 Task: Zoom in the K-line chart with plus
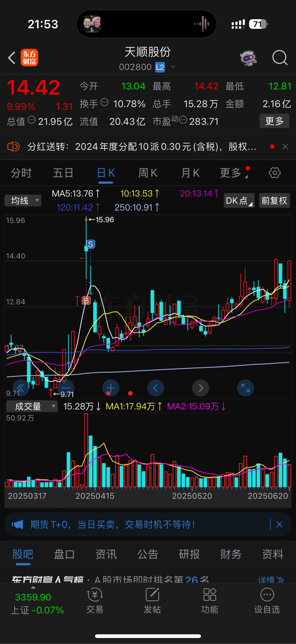pyautogui.click(x=111, y=388)
